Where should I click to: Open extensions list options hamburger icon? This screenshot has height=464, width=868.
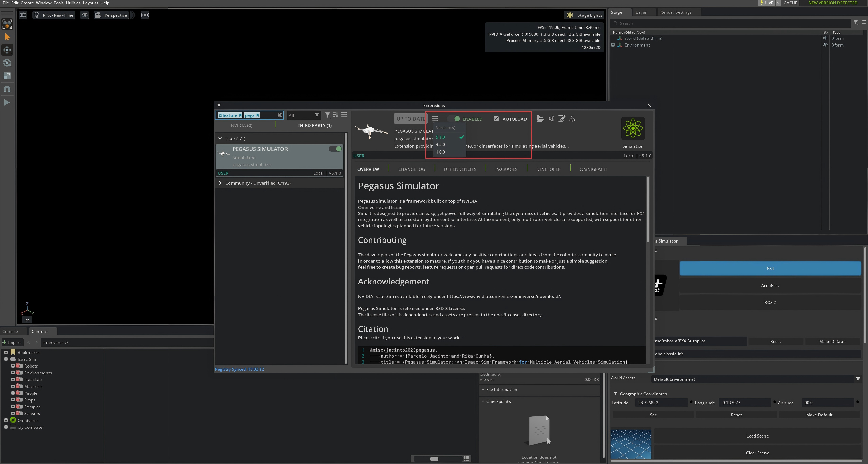(344, 115)
